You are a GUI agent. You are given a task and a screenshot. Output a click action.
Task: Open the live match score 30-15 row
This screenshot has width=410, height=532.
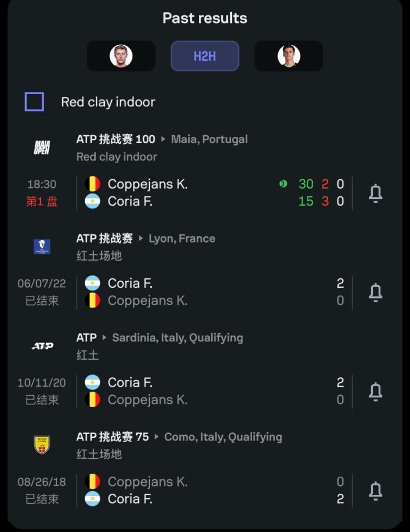[214, 193]
